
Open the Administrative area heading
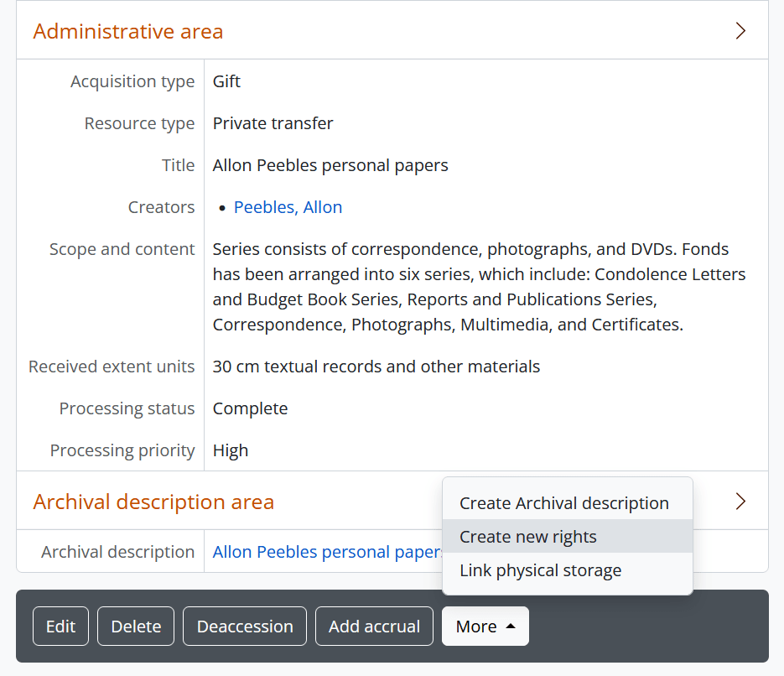coord(128,32)
